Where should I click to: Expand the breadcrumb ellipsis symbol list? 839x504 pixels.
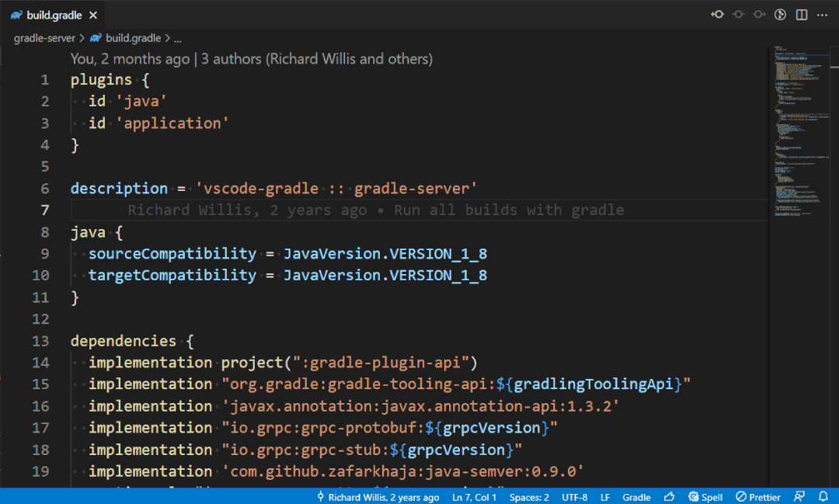178,39
